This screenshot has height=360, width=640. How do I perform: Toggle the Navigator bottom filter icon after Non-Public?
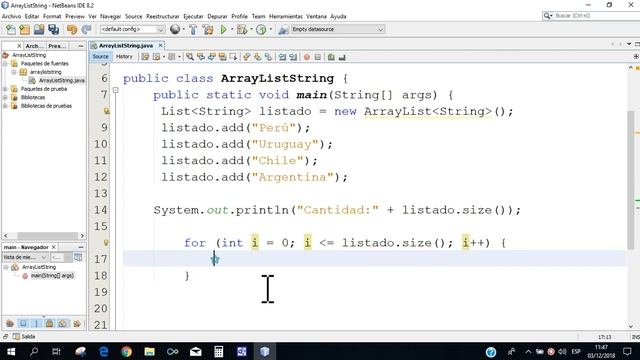(63, 324)
